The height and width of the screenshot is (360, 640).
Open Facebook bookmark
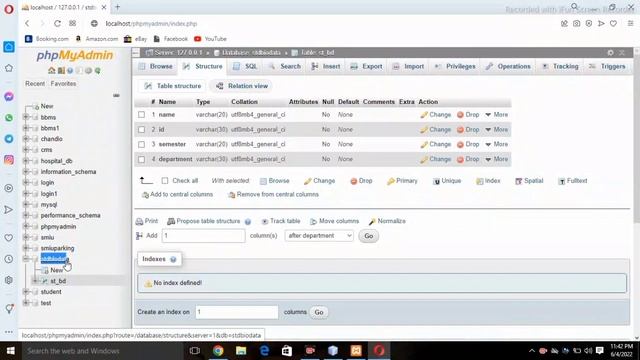(171, 39)
